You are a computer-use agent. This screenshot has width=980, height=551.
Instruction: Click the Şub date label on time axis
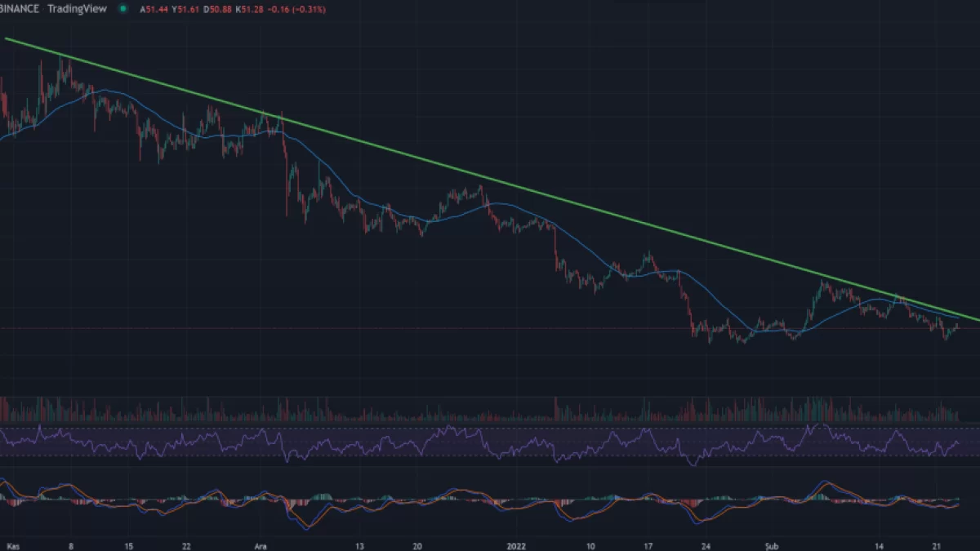click(773, 544)
